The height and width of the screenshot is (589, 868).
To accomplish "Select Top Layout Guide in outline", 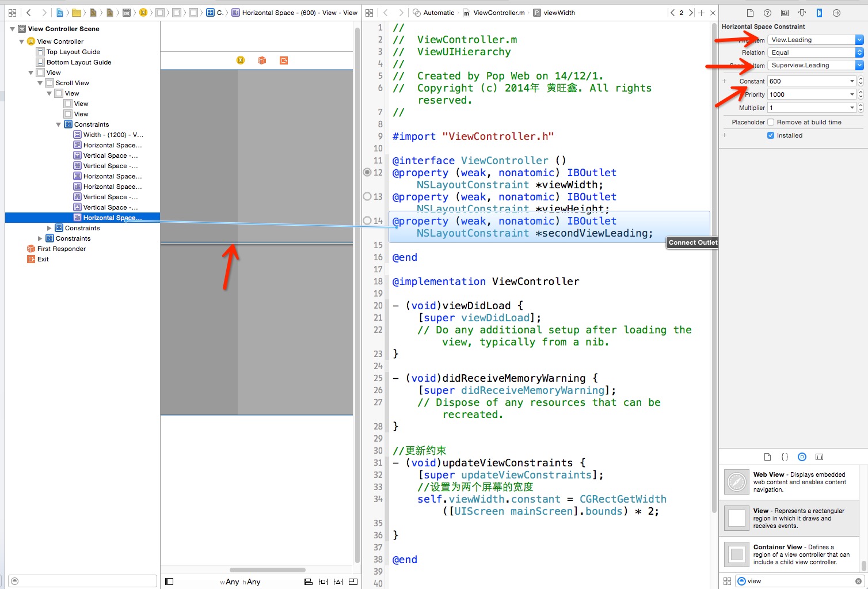I will pos(68,52).
